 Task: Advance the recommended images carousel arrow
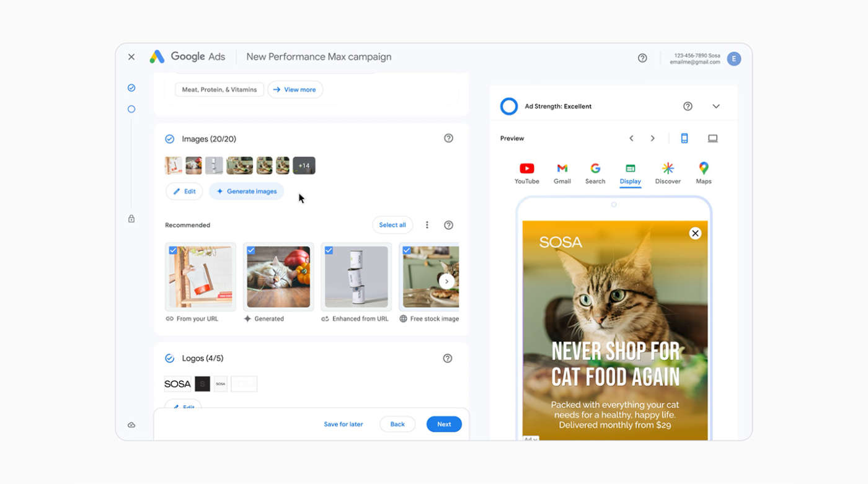pyautogui.click(x=446, y=281)
